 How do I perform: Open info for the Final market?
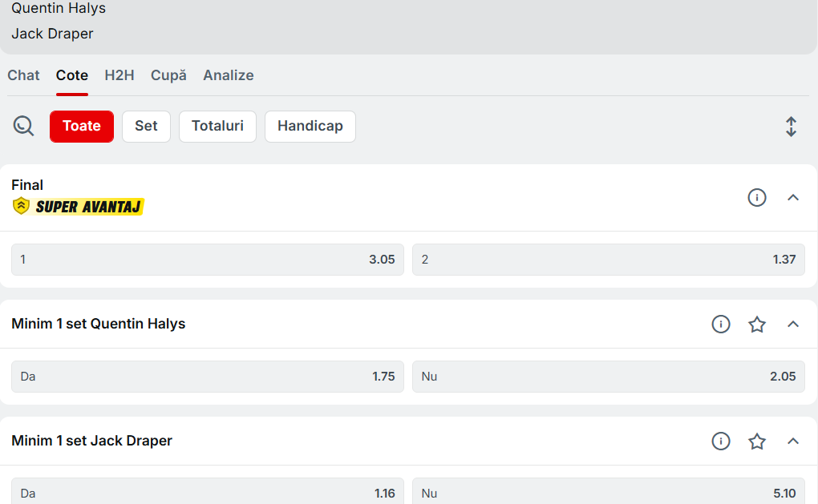click(x=756, y=197)
